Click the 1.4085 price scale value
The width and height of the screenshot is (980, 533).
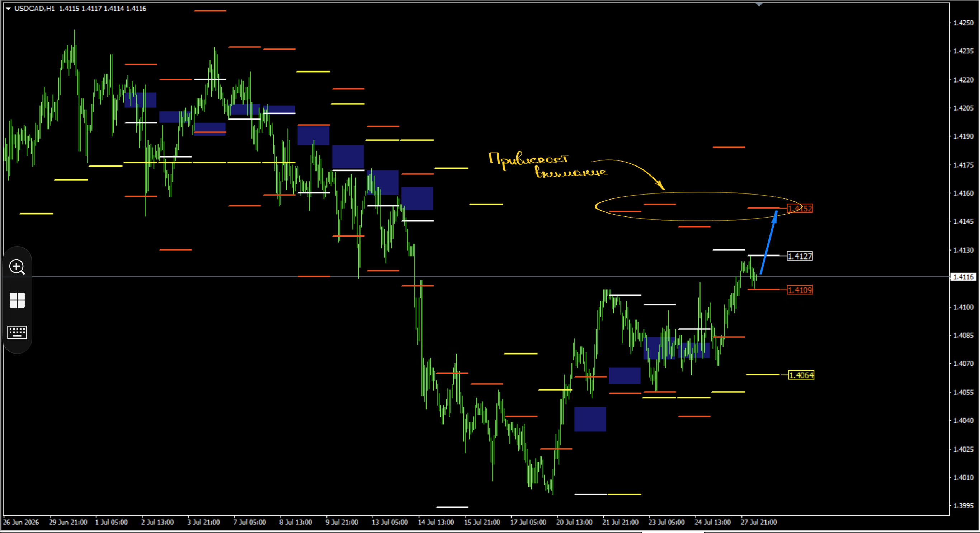(x=963, y=335)
